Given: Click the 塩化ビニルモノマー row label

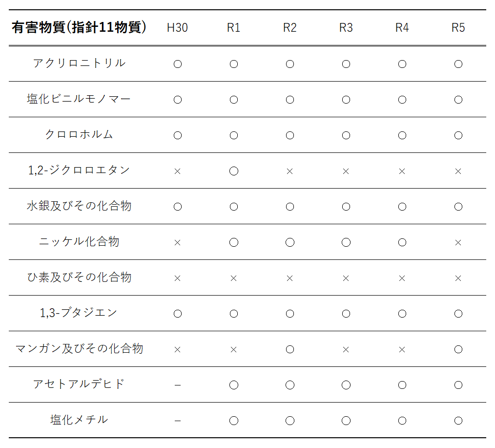Looking at the screenshot, I should coord(79,99).
